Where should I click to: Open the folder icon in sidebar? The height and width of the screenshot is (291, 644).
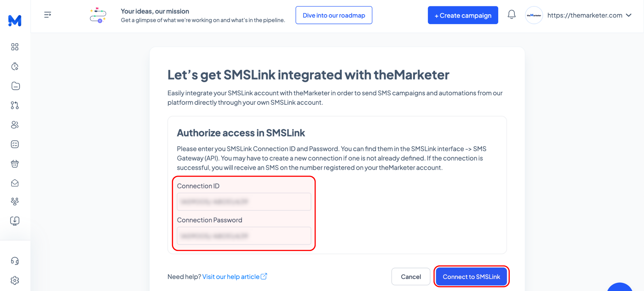pyautogui.click(x=15, y=86)
